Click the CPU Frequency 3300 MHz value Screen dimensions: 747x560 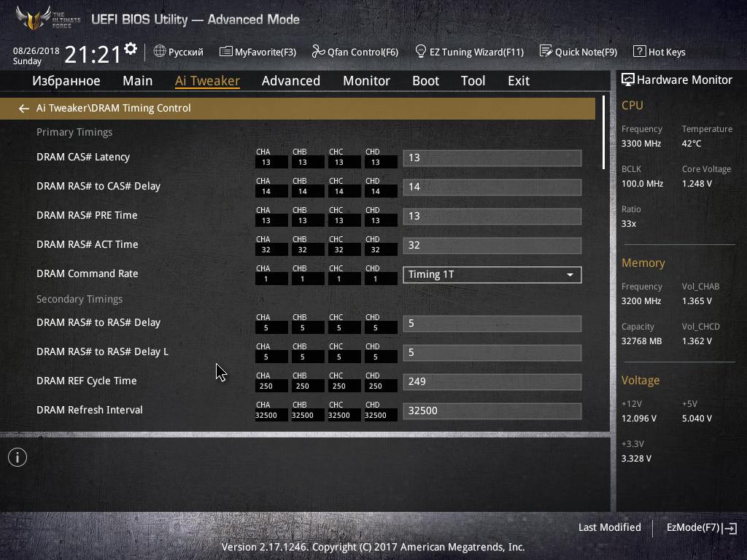[x=640, y=144]
